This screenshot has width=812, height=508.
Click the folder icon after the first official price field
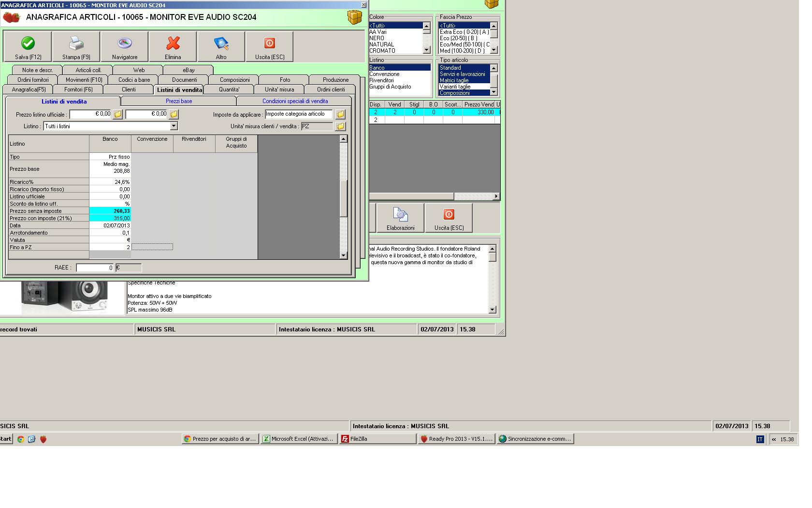117,114
